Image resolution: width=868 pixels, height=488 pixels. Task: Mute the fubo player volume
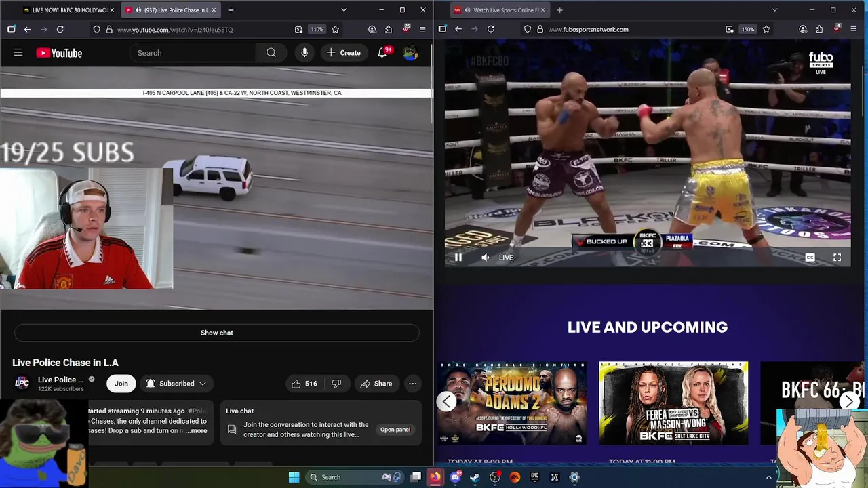(485, 258)
